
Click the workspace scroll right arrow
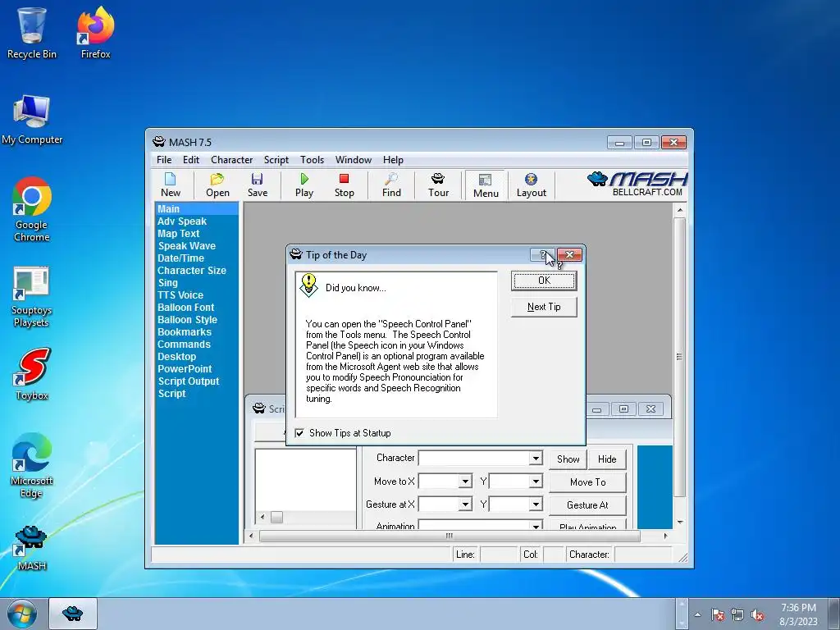(x=666, y=536)
